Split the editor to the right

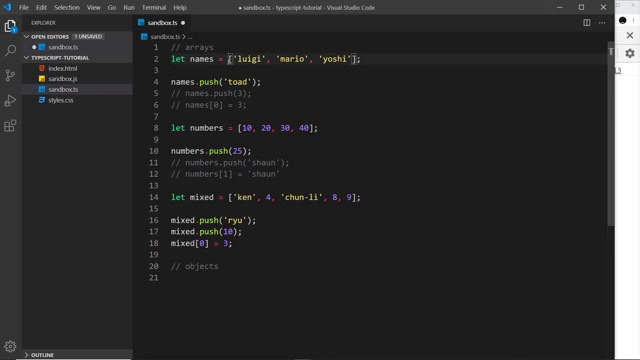tap(587, 23)
